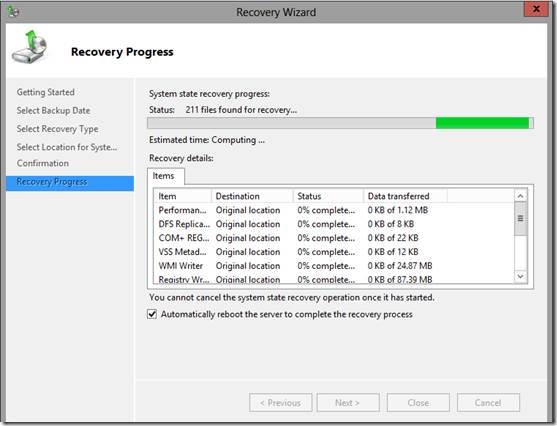Select the WMI Writer row

pyautogui.click(x=334, y=266)
